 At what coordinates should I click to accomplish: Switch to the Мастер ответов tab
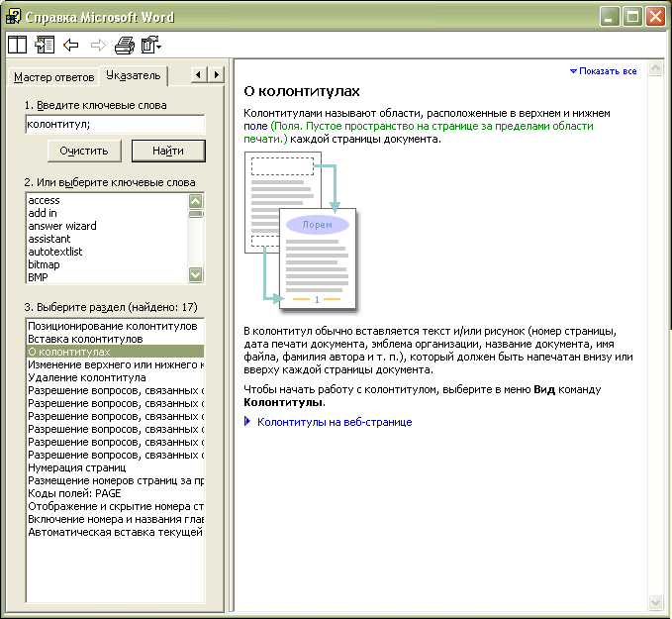coord(54,77)
